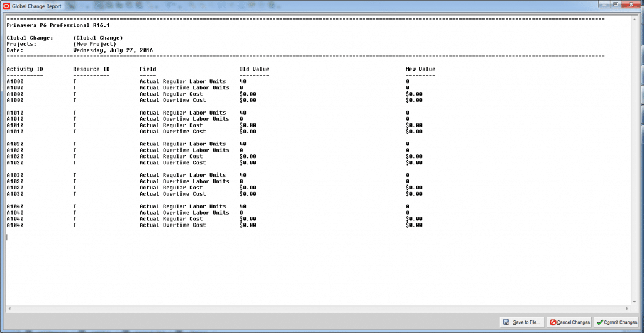Click the 'Old Value' column header
This screenshot has height=333, width=644.
tap(254, 69)
